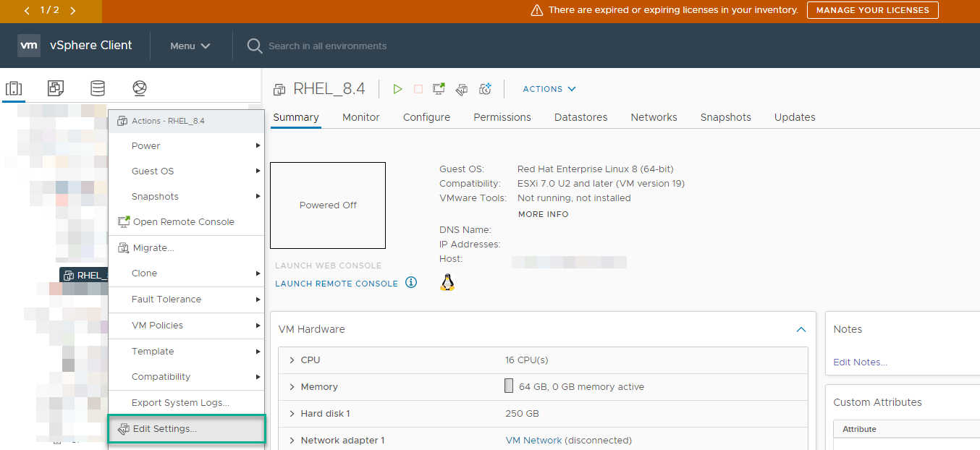Screen dimensions: 980x450
Task: Switch to the Datastores tab
Action: coord(581,117)
